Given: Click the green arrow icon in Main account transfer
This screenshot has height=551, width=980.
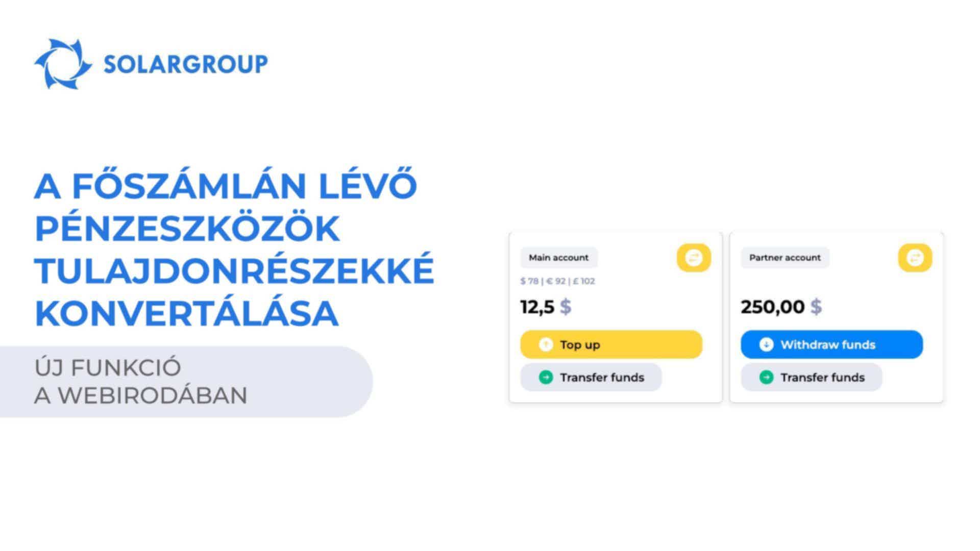Looking at the screenshot, I should 546,377.
